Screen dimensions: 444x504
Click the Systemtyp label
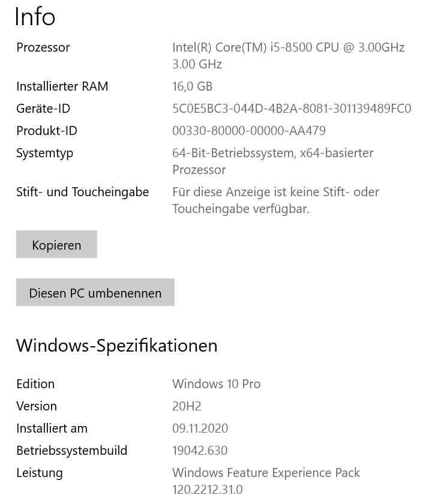click(44, 153)
